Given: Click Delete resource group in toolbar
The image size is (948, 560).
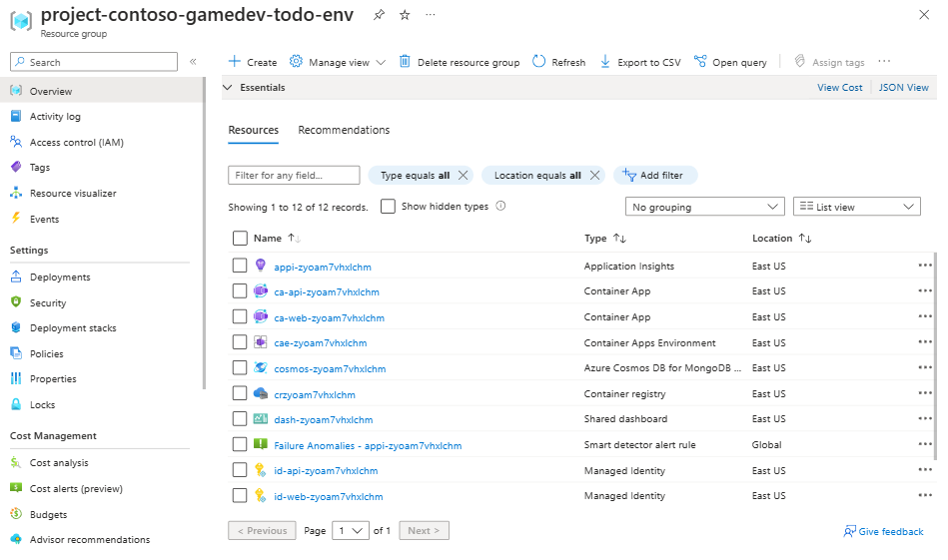Looking at the screenshot, I should pos(459,62).
